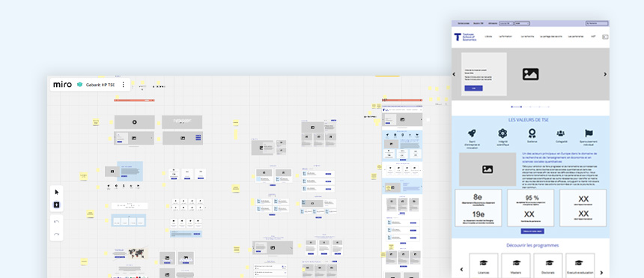Screen dimensions: 644x278
Task: Open La formation in wireframe navigation
Action: pyautogui.click(x=505, y=36)
